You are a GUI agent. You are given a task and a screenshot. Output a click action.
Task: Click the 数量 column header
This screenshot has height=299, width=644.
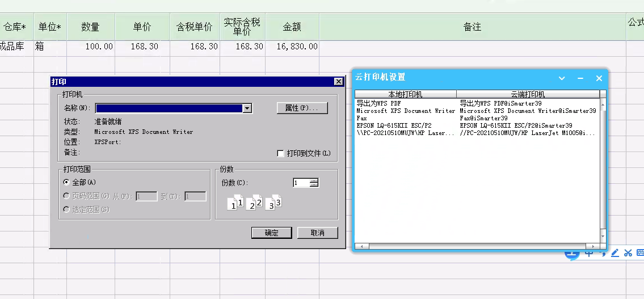coord(91,27)
